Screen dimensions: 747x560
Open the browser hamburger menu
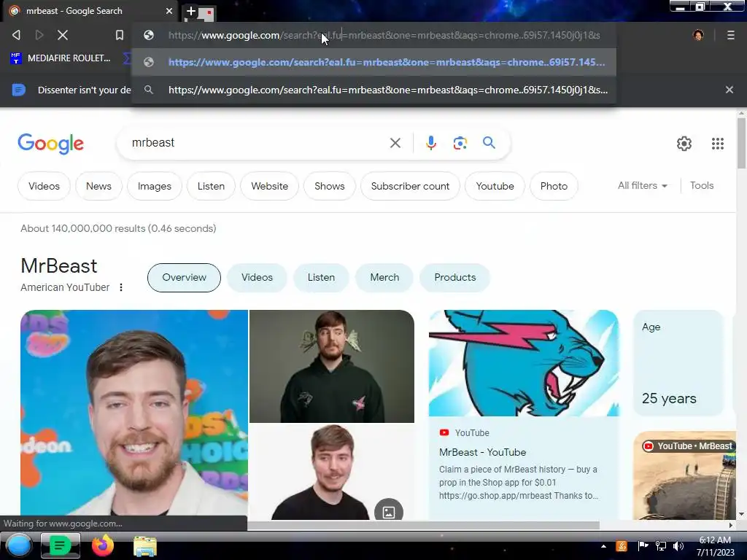coord(730,35)
